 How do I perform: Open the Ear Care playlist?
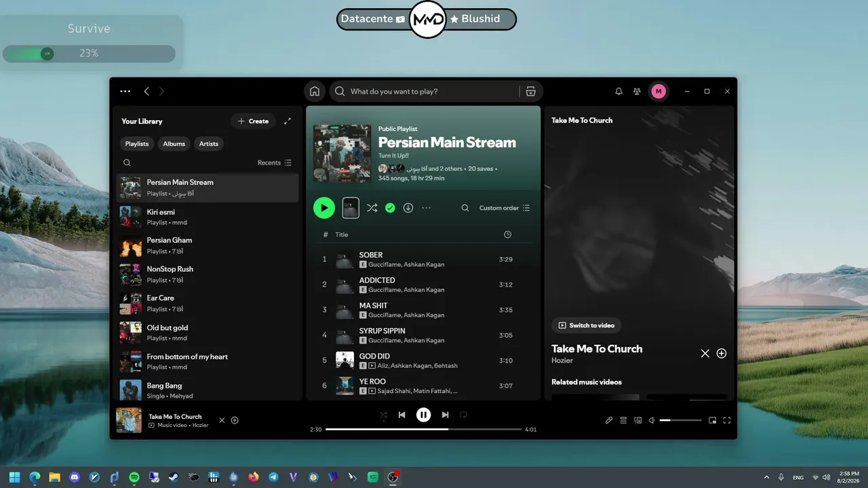click(208, 303)
